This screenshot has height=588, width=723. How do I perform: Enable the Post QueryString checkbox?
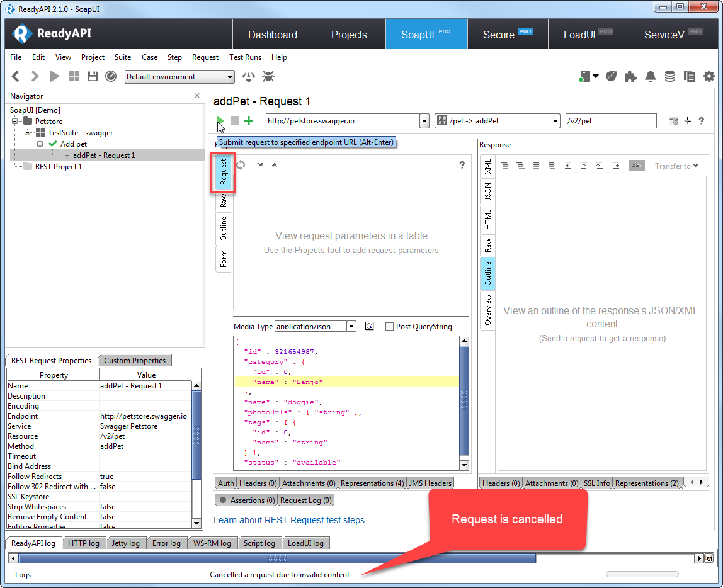pyautogui.click(x=389, y=326)
